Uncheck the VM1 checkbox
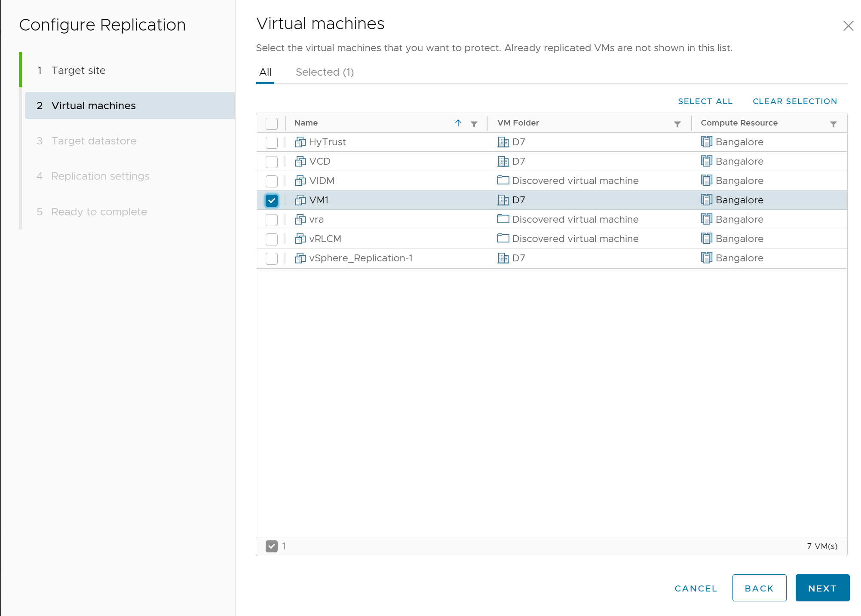This screenshot has width=861, height=616. pyautogui.click(x=271, y=200)
